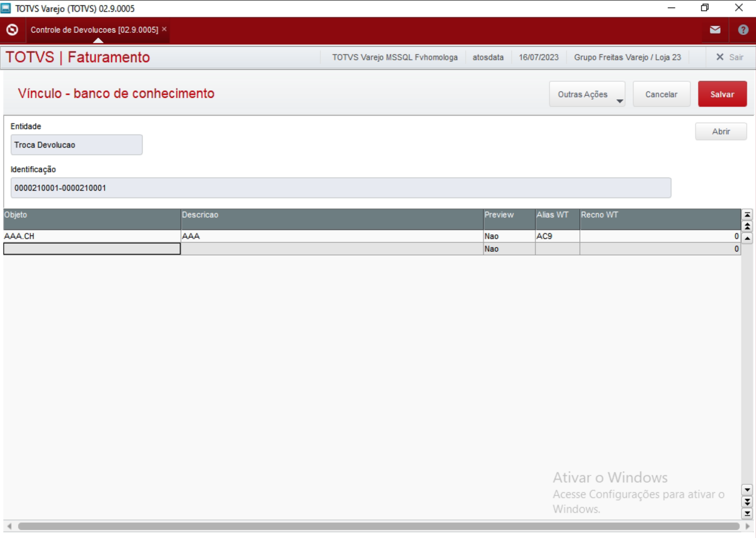Viewport: 756px width, 538px height.
Task: Click the Identificação input field
Action: tap(341, 188)
